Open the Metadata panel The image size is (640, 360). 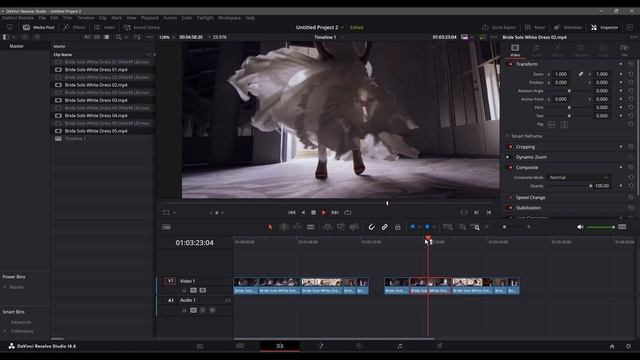click(x=568, y=27)
